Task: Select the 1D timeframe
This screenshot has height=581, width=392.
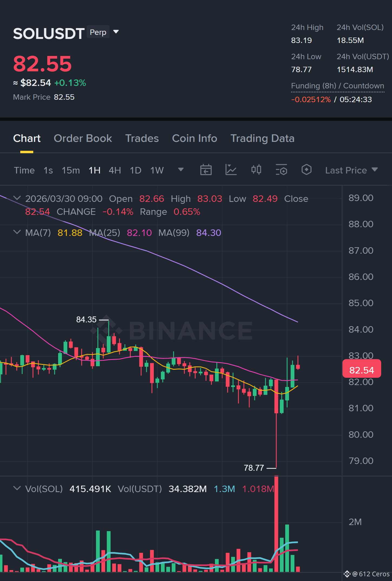Action: (135, 170)
